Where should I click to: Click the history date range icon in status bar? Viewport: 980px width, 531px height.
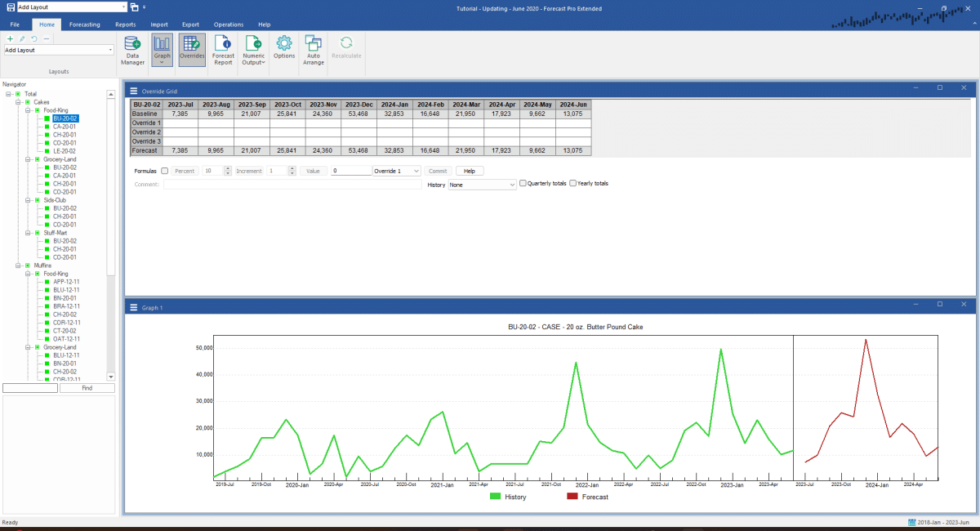point(911,522)
